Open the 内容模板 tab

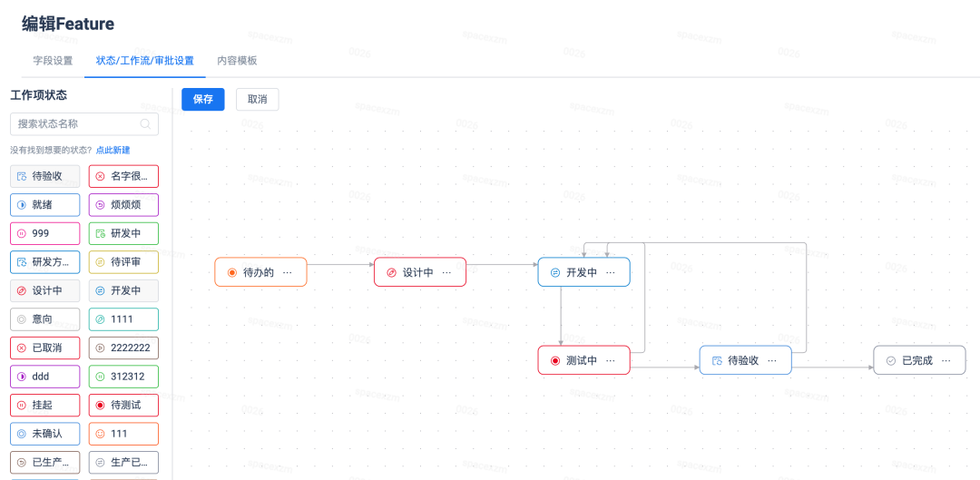[237, 61]
